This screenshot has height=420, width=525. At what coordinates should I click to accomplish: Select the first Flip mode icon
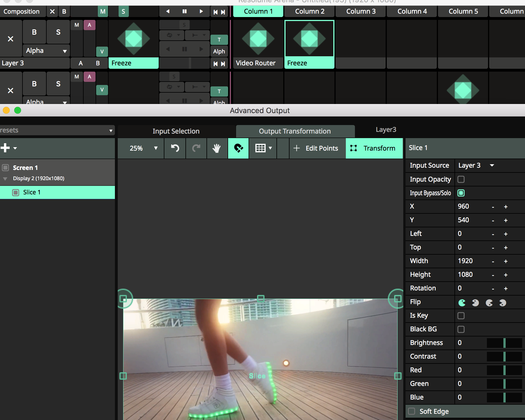(462, 303)
